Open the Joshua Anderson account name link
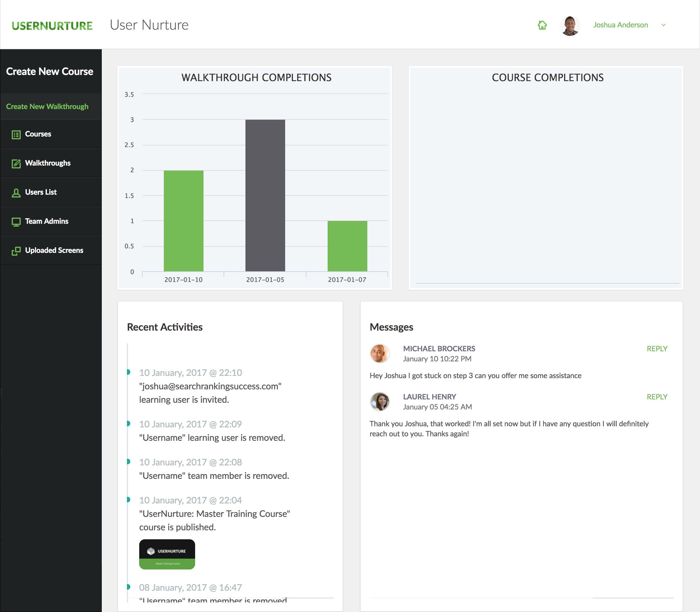700x612 pixels. (x=620, y=25)
